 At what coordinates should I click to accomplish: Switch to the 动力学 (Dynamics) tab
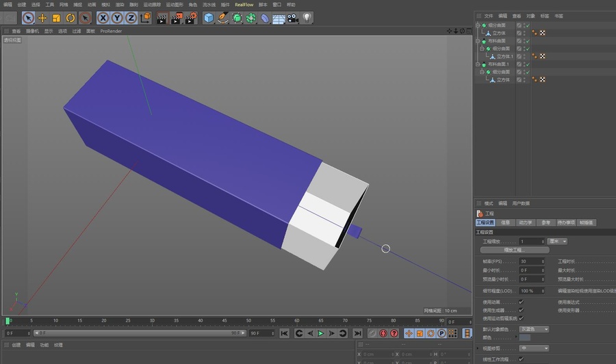pos(525,222)
